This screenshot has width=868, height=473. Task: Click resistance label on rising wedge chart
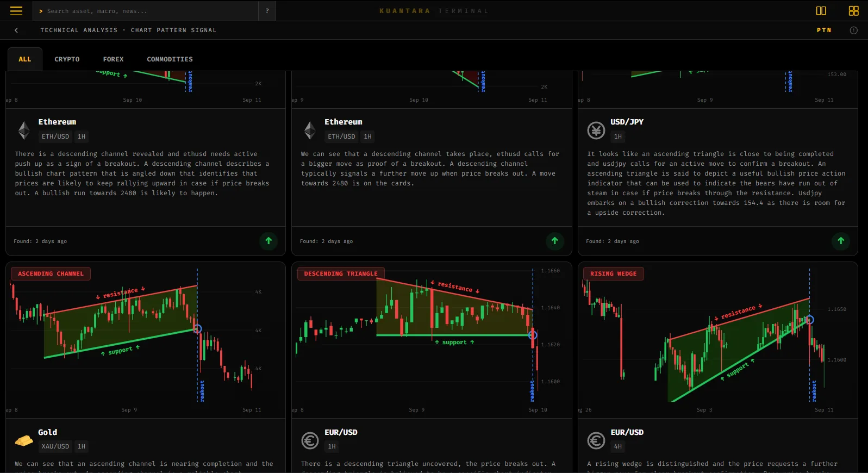(738, 313)
